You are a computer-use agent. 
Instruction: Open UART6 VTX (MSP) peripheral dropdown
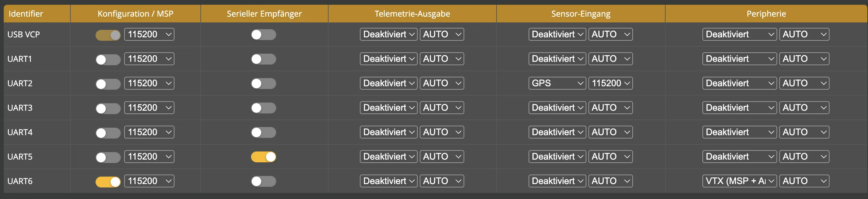[x=739, y=181]
